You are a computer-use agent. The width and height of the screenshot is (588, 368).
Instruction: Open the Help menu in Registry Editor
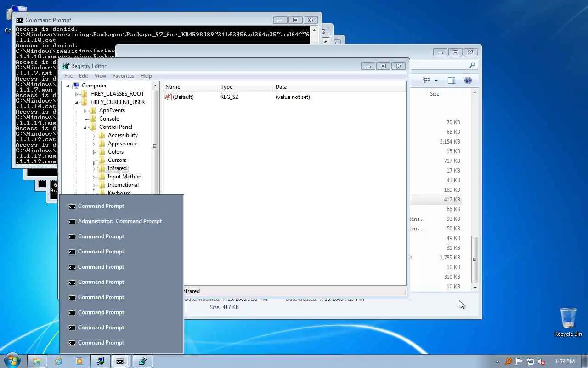click(146, 76)
